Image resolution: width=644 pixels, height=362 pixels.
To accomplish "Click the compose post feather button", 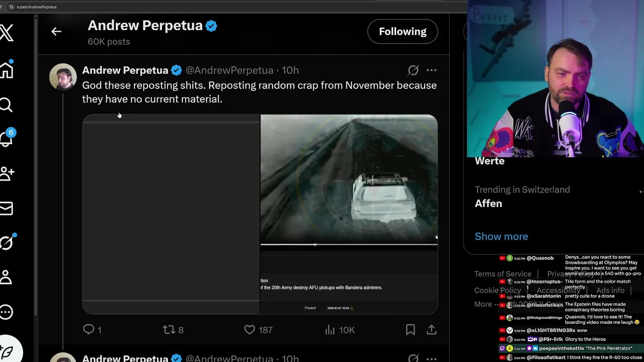I will point(7,352).
